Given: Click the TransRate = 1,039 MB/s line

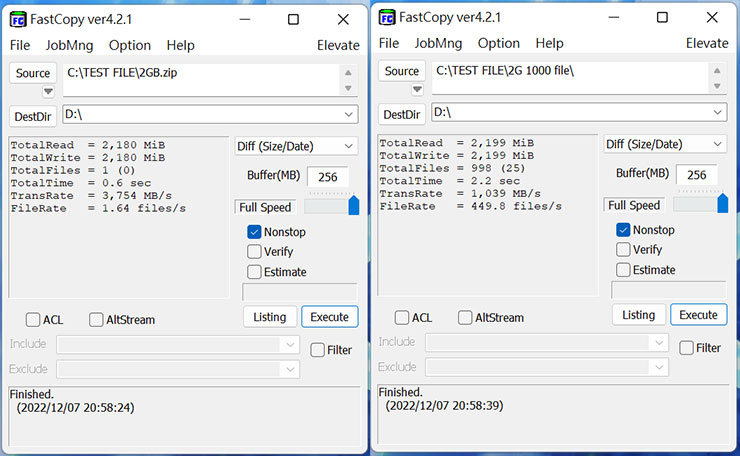Looking at the screenshot, I should point(460,194).
